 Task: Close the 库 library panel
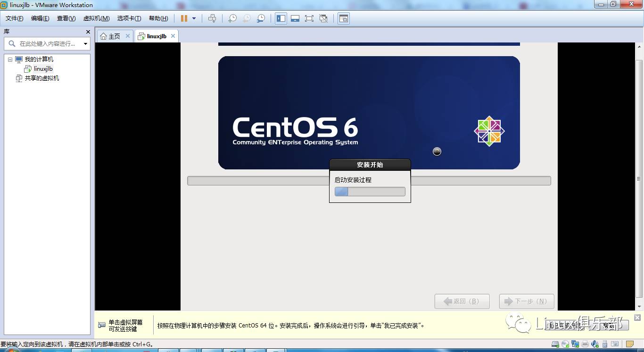click(x=88, y=32)
